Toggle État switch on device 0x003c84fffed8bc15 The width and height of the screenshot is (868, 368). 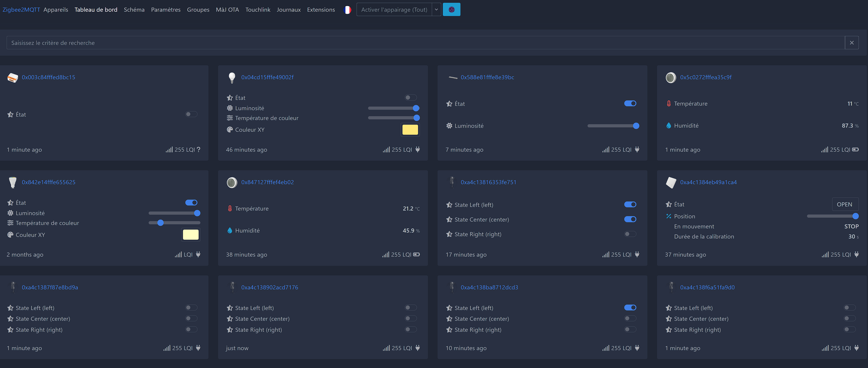click(191, 115)
